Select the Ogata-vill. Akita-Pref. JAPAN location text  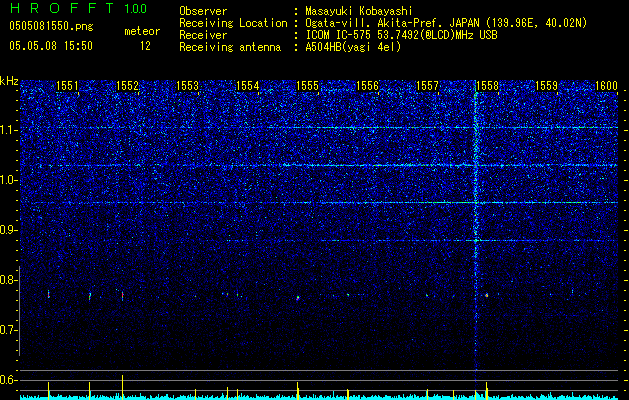coord(446,23)
